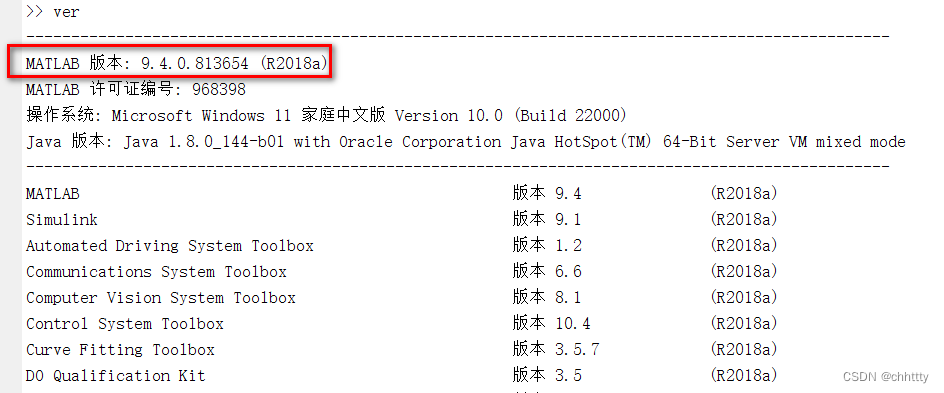Click the license number 968398
This screenshot has width=944, height=393.
(x=219, y=90)
